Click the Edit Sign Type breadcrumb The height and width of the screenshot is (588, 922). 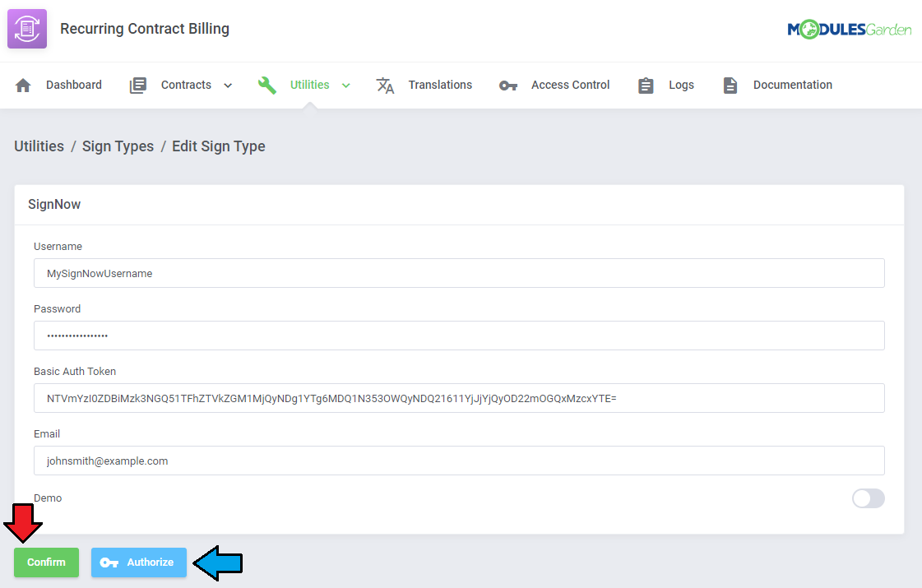pyautogui.click(x=218, y=146)
